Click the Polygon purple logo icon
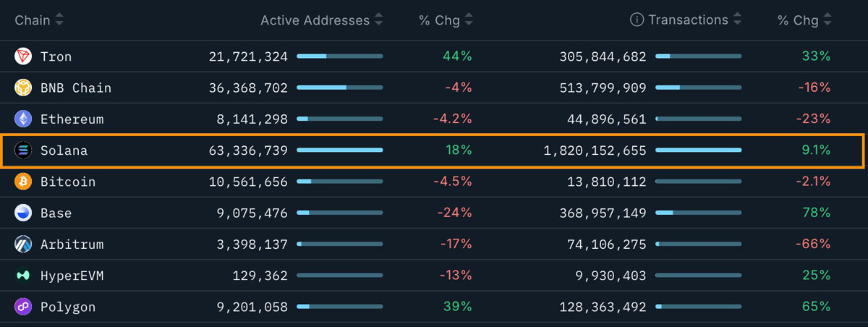The height and width of the screenshot is (327, 868). coord(23,307)
